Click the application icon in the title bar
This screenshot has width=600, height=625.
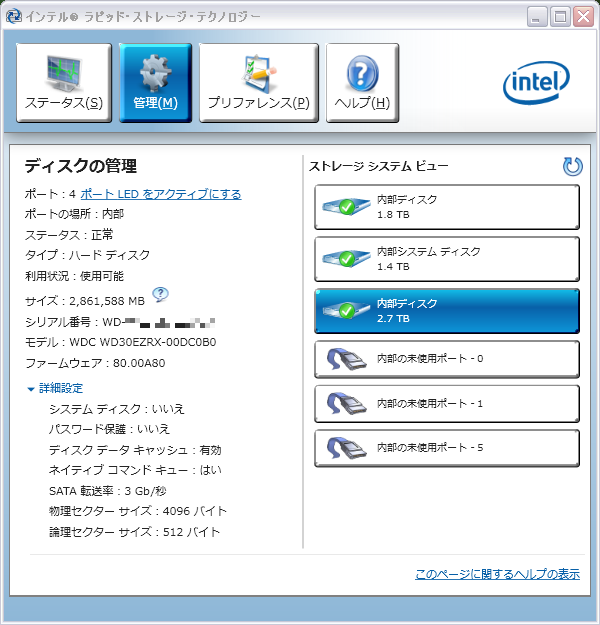14,16
